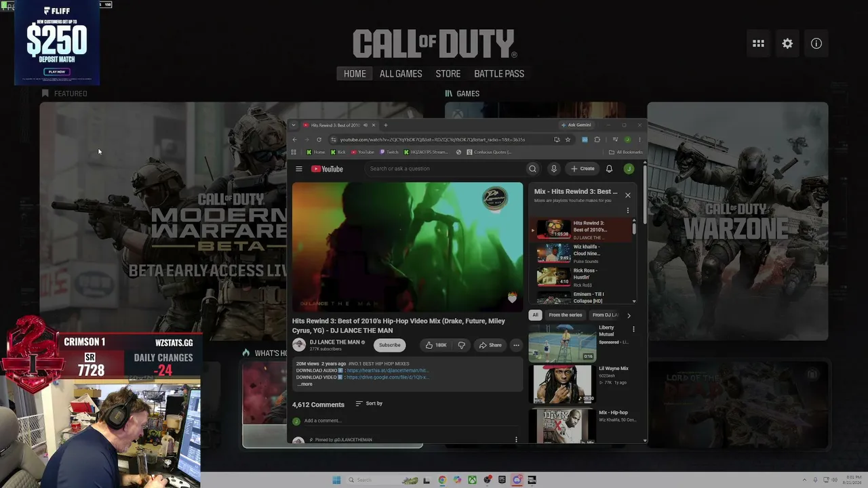Viewport: 868px width, 488px height.
Task: Open the Kick bookmark
Action: point(338,152)
